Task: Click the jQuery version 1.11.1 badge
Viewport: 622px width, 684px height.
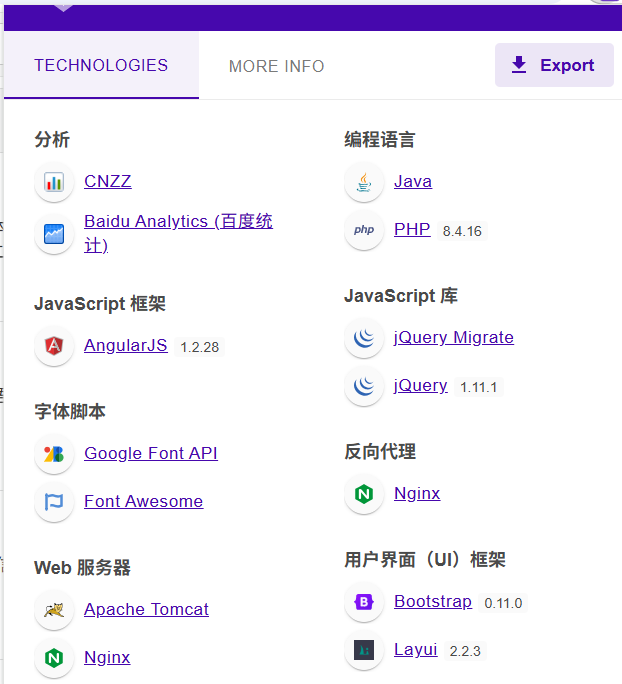Action: [x=479, y=387]
